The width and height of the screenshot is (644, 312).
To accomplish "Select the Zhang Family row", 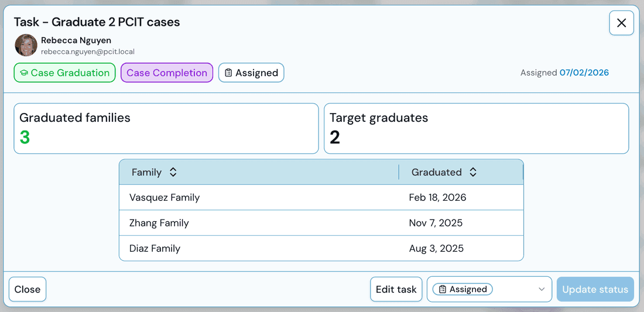I will coord(321,224).
